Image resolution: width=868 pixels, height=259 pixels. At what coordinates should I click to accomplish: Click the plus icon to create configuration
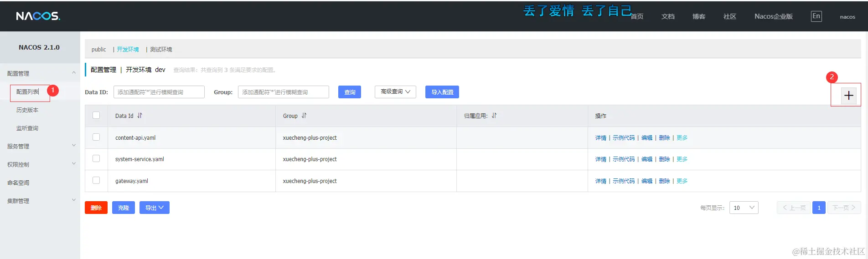pos(848,96)
